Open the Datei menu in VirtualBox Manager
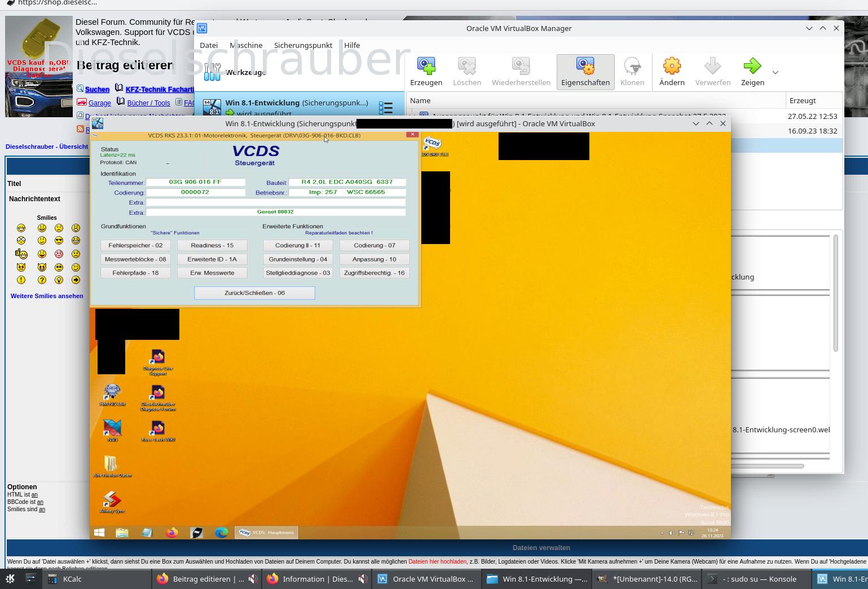The height and width of the screenshot is (589, 868). pyautogui.click(x=209, y=45)
